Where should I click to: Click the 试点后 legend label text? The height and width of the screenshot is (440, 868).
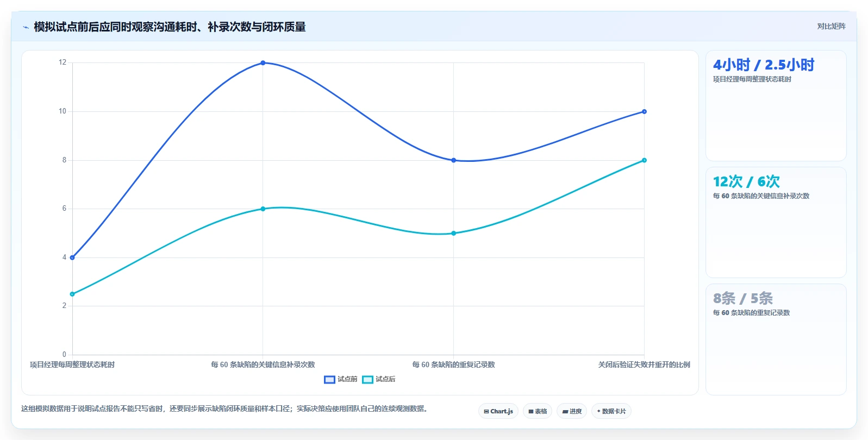[385, 379]
